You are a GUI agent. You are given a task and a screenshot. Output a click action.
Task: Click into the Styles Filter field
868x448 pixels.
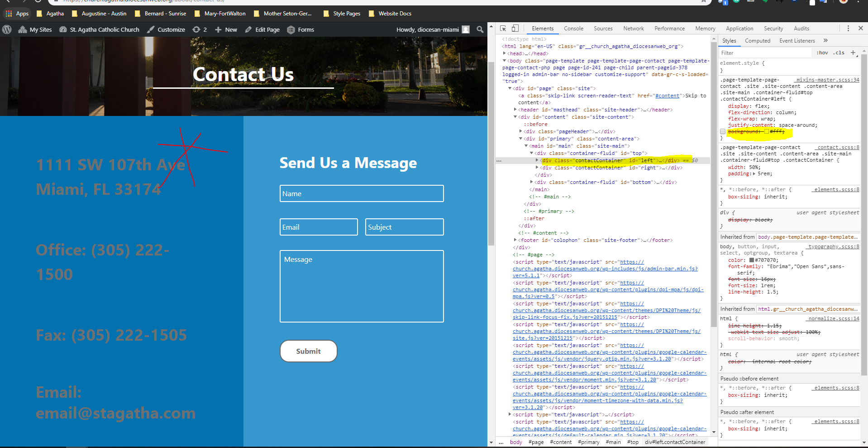pyautogui.click(x=765, y=53)
